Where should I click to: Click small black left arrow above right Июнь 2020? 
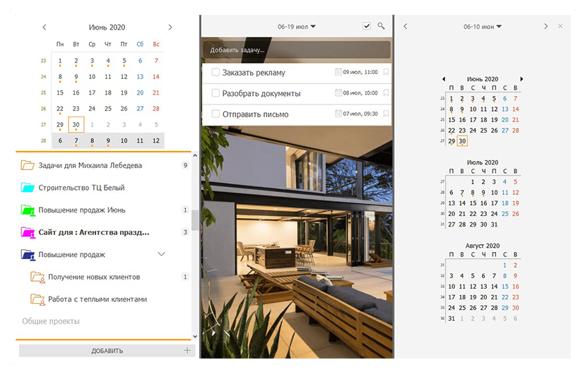pyautogui.click(x=444, y=79)
